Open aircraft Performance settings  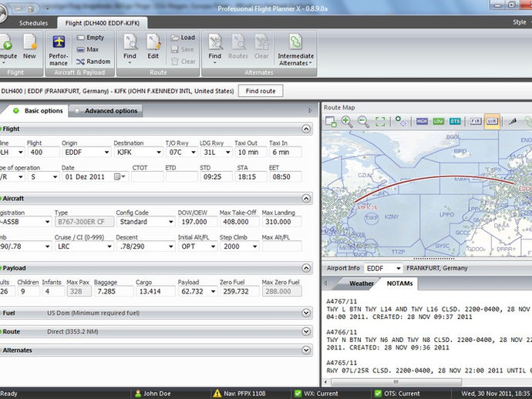pyautogui.click(x=59, y=50)
